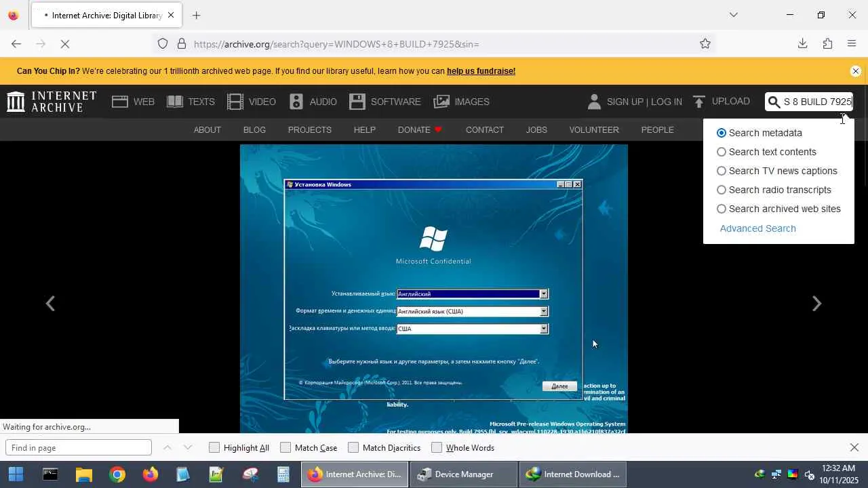Click the SIGN UP link

[x=625, y=102]
